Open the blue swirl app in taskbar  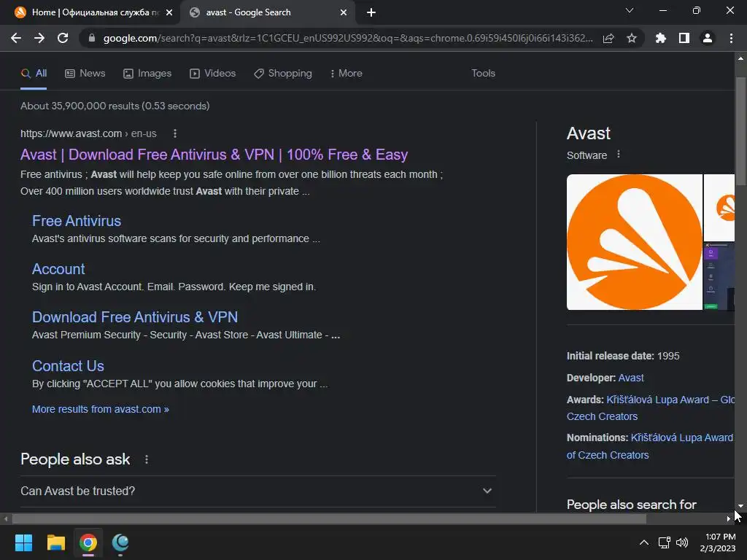[x=120, y=542]
